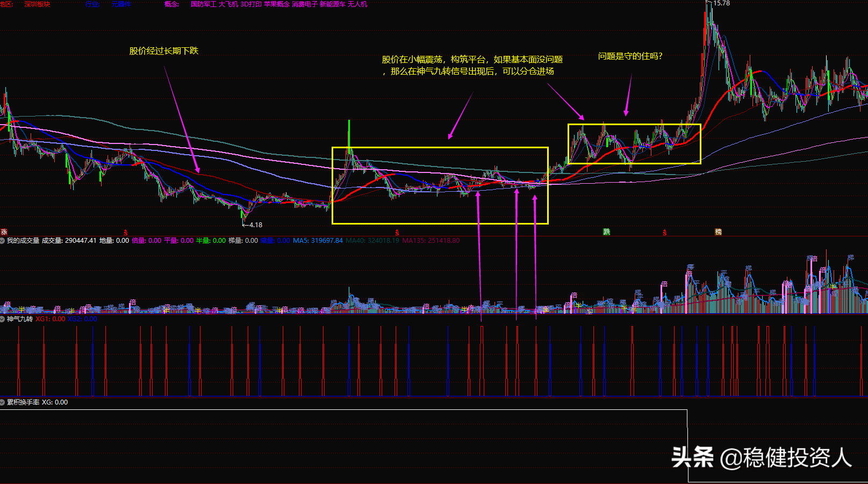Screen dimensions: 868x484
Task: Open the 深圳板块 region link
Action: click(37, 4)
